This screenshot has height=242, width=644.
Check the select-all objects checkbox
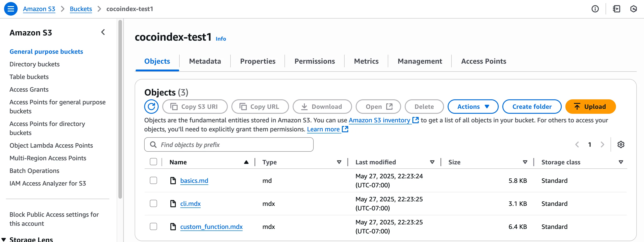point(153,162)
